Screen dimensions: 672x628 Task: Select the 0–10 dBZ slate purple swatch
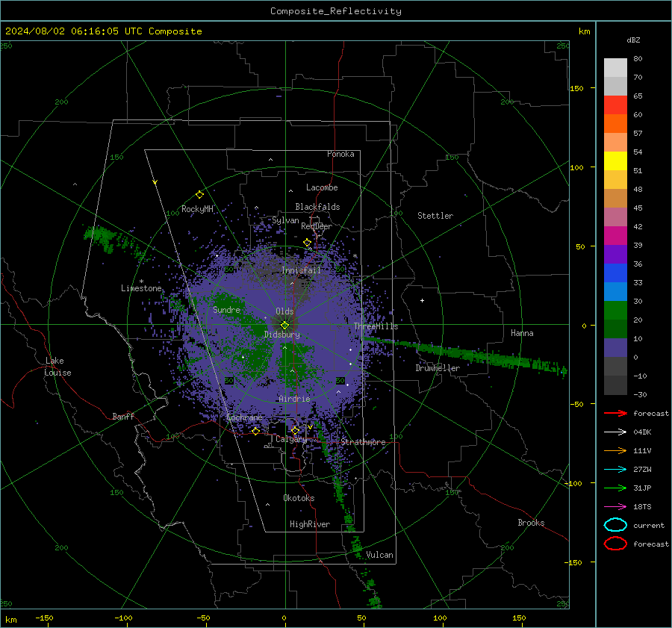click(x=615, y=348)
